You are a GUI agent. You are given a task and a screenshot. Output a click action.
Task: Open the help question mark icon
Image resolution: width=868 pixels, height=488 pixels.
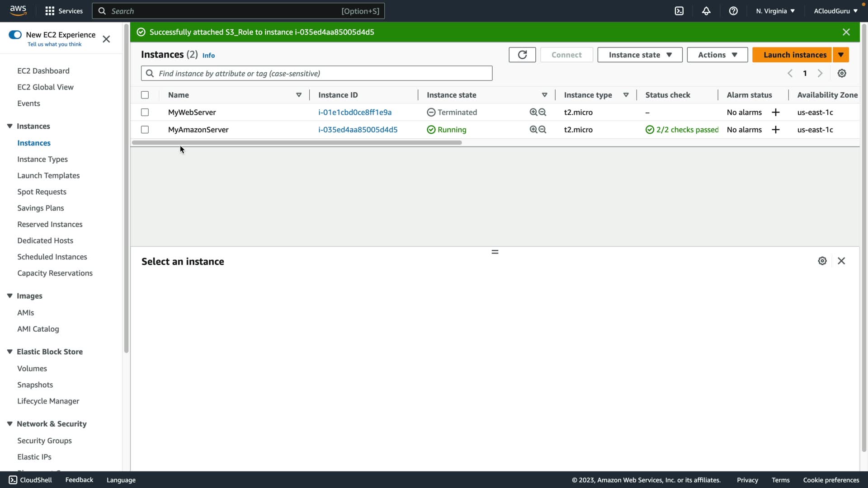733,11
